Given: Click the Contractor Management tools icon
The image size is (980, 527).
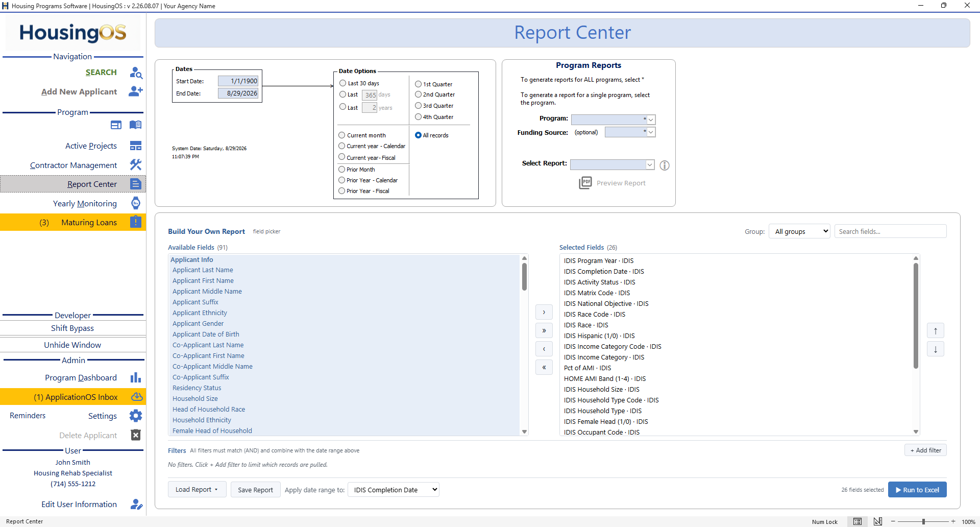Looking at the screenshot, I should (x=136, y=165).
